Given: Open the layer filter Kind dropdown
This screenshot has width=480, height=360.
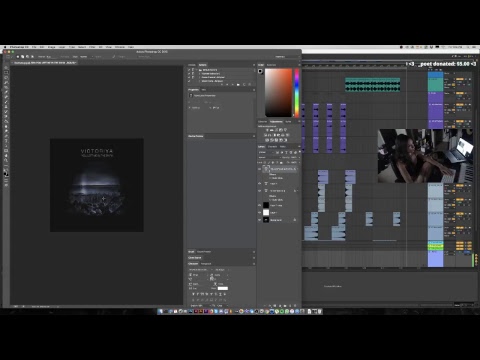Looking at the screenshot, I should (x=266, y=152).
